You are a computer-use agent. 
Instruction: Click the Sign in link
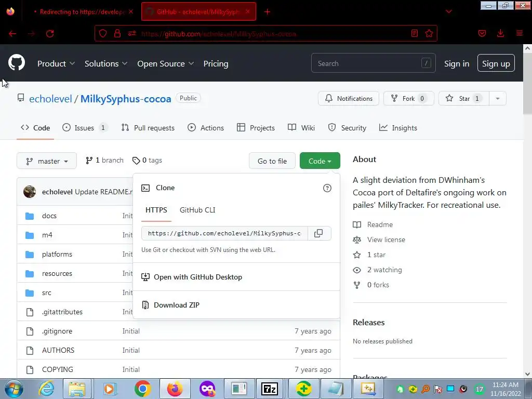[x=457, y=63]
